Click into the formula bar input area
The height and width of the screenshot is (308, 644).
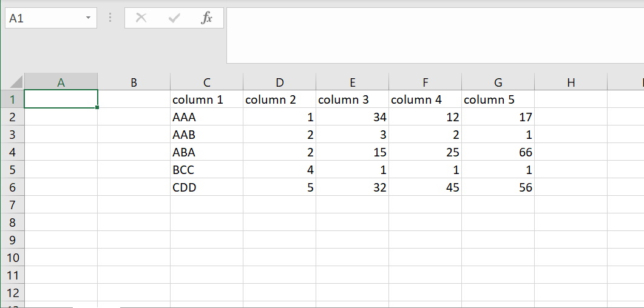click(434, 35)
